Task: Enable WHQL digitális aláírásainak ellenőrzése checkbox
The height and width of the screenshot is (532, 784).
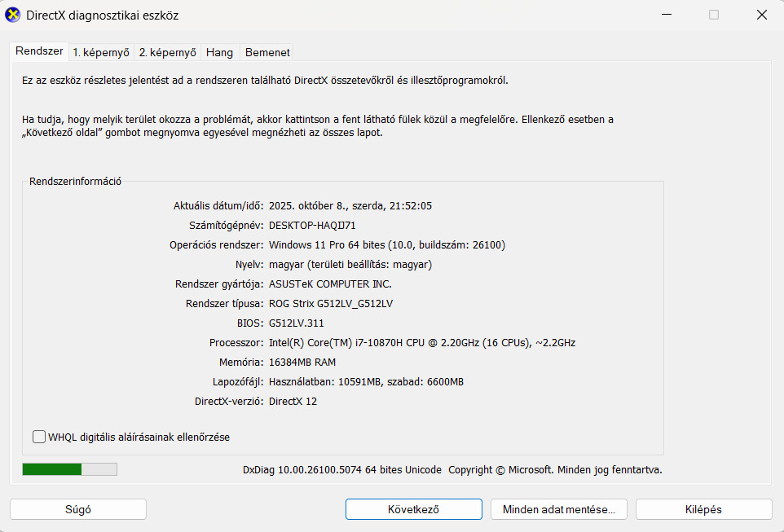Action: pos(39,437)
